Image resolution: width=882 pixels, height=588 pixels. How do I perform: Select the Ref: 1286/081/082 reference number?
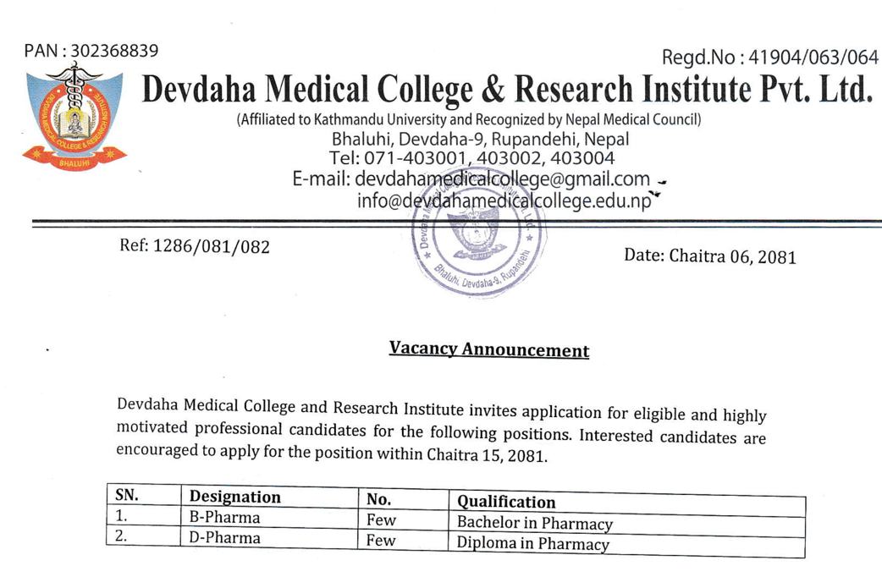(196, 247)
